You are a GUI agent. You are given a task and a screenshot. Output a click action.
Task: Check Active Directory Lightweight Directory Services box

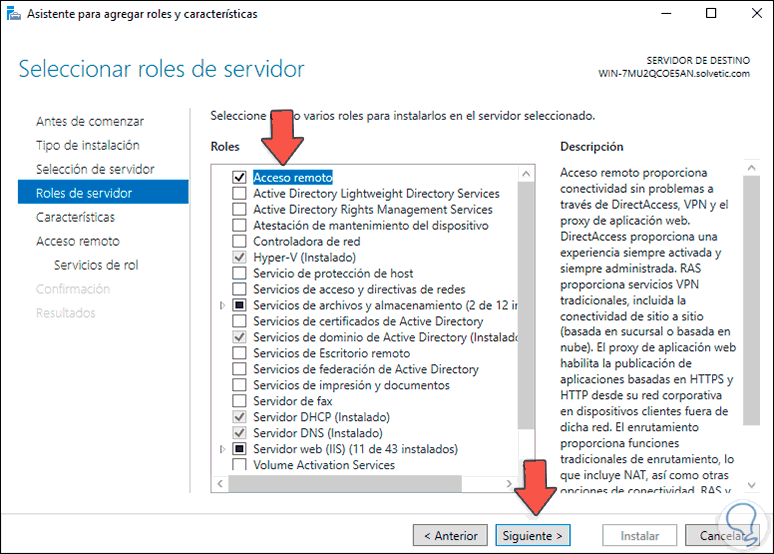coord(239,193)
